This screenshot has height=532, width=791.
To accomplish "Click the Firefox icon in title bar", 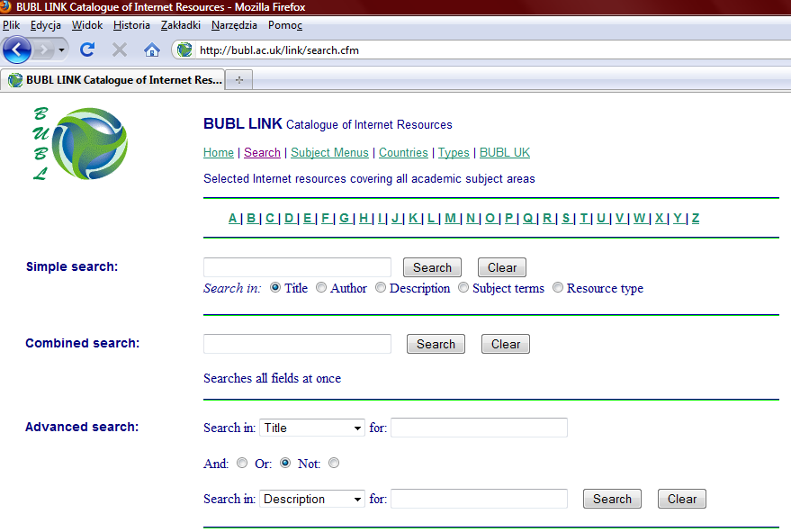I will coord(5,6).
